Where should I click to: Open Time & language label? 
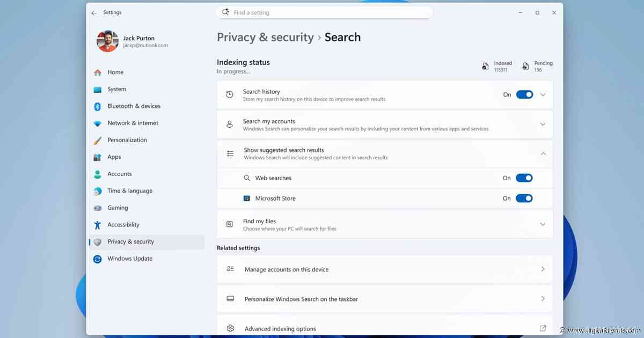pos(130,191)
